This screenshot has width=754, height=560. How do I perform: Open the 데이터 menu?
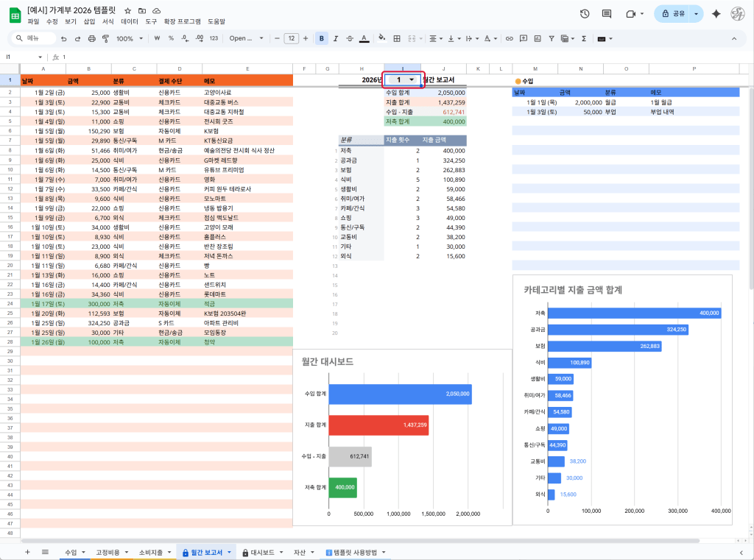pyautogui.click(x=130, y=22)
